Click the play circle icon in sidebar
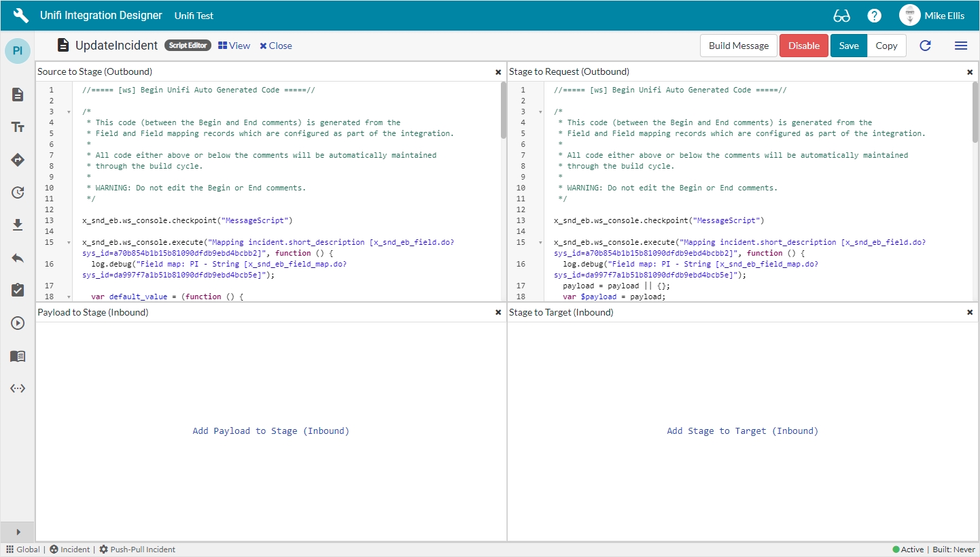Viewport: 980px width, 557px height. point(18,323)
